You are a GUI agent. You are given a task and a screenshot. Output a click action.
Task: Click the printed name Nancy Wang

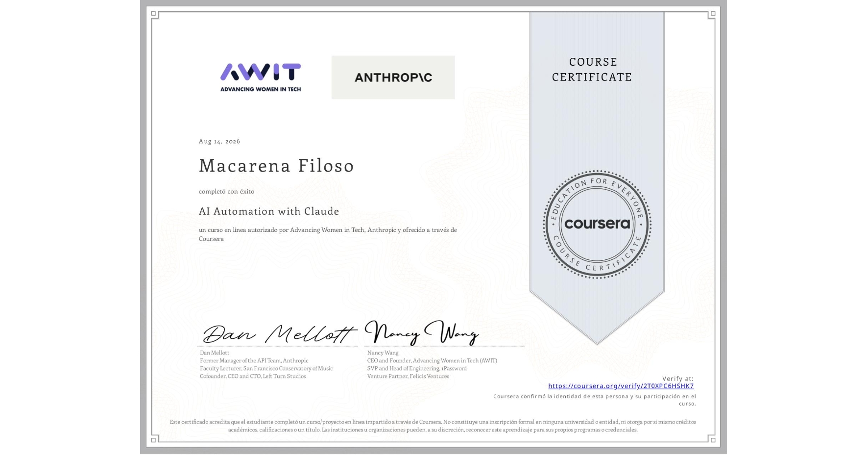click(x=383, y=353)
